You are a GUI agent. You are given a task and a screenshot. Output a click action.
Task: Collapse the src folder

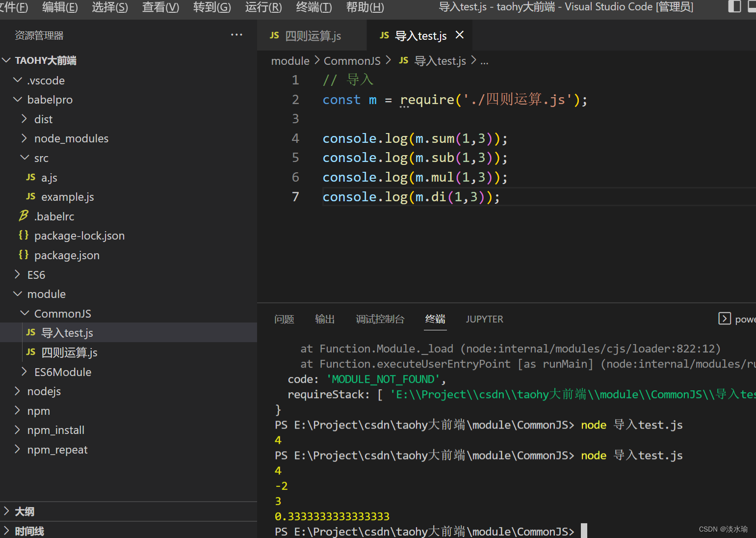tap(25, 158)
